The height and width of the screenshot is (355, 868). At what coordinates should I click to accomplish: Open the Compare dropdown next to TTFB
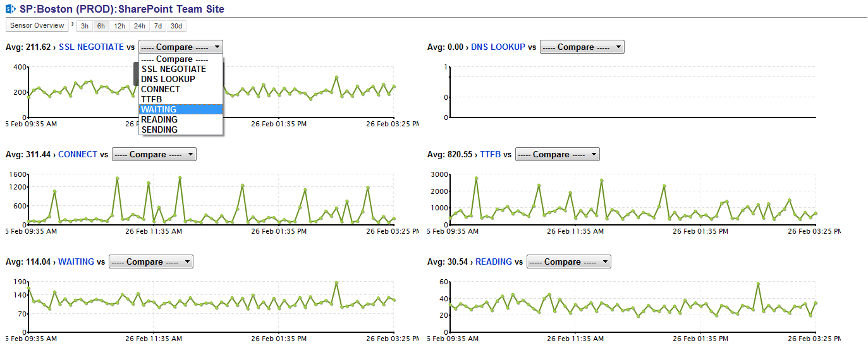point(557,154)
